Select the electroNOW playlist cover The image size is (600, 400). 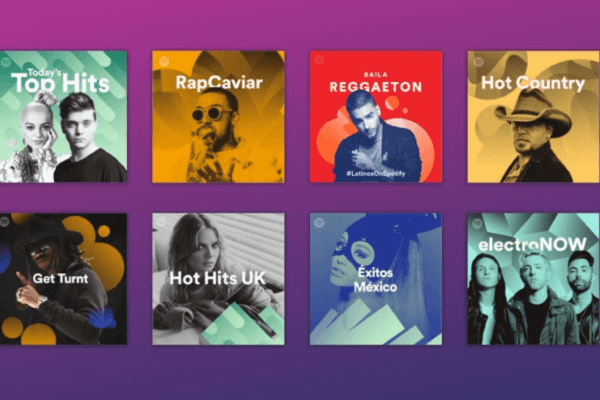534,279
